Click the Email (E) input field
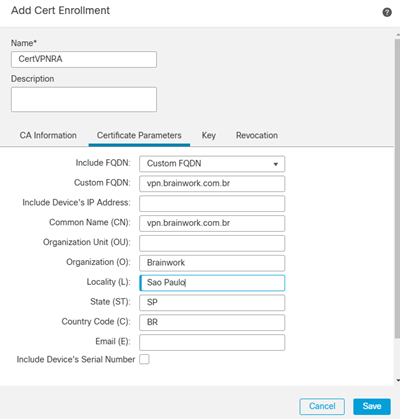The height and width of the screenshot is (419, 400). point(212,342)
